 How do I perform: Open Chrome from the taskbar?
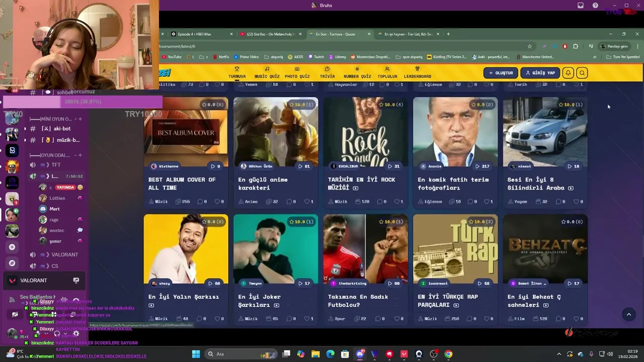tap(448, 354)
